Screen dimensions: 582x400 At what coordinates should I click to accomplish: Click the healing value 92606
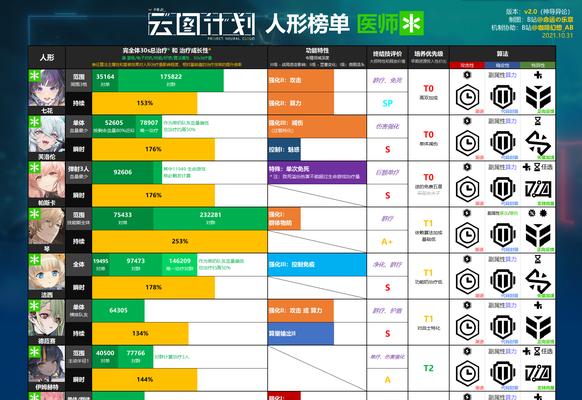tap(123, 172)
